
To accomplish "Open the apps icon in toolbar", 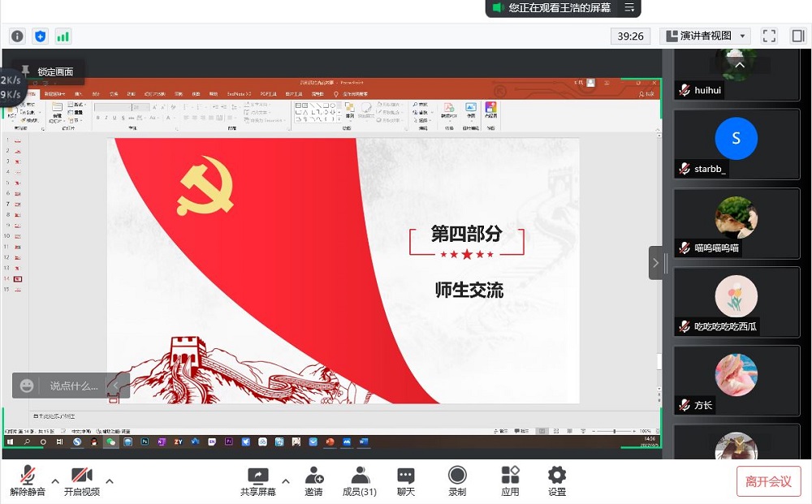I will [x=510, y=476].
